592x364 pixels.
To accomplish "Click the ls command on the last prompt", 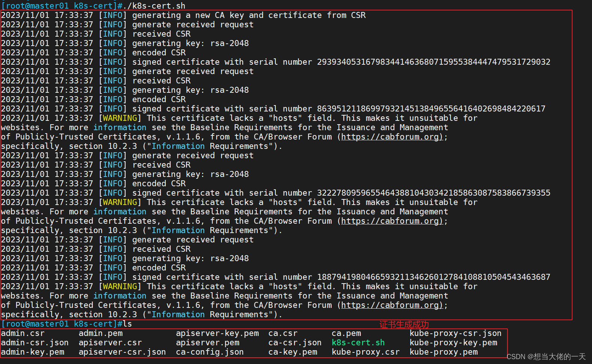I will [x=128, y=324].
